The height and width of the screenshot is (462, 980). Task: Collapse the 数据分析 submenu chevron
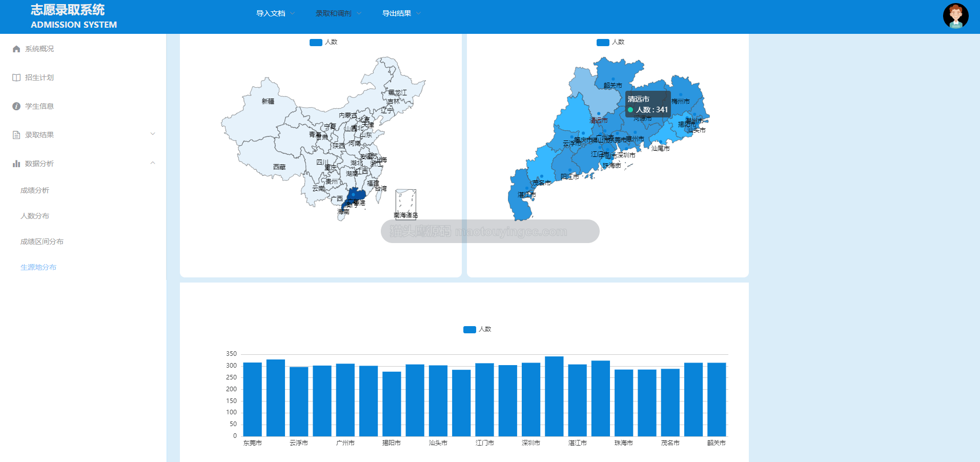153,163
